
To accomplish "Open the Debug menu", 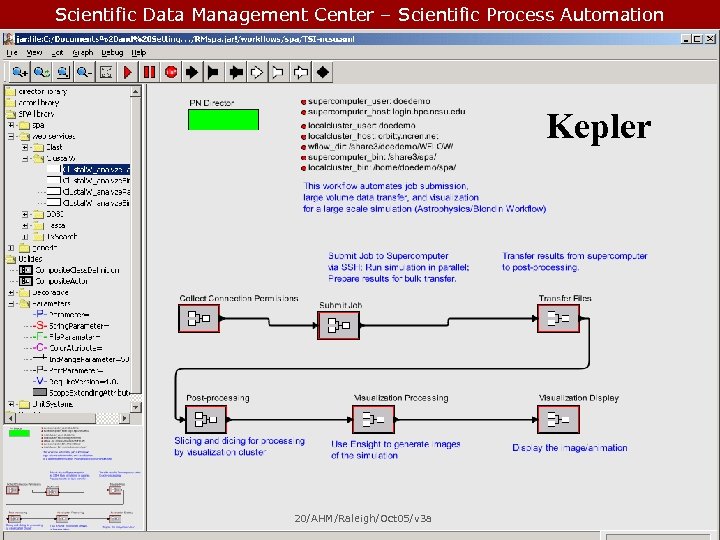I will point(112,52).
